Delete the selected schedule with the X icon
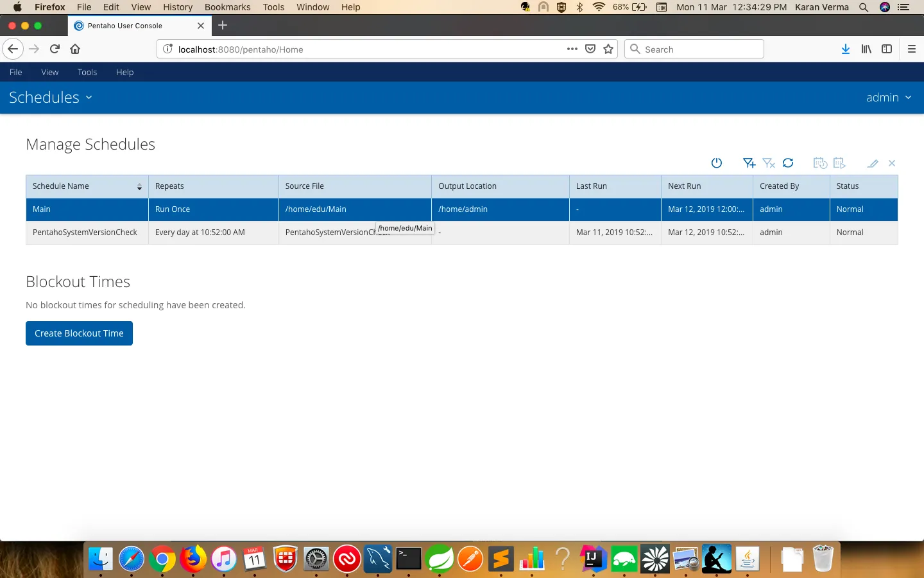Screen dimensions: 924x578 coord(892,163)
